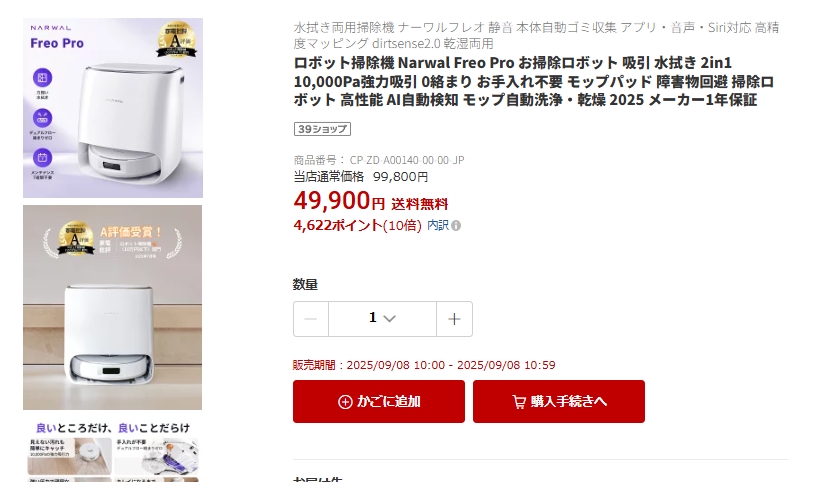The width and height of the screenshot is (825, 482).
Task: Click the かごに追加 button label
Action: (389, 401)
